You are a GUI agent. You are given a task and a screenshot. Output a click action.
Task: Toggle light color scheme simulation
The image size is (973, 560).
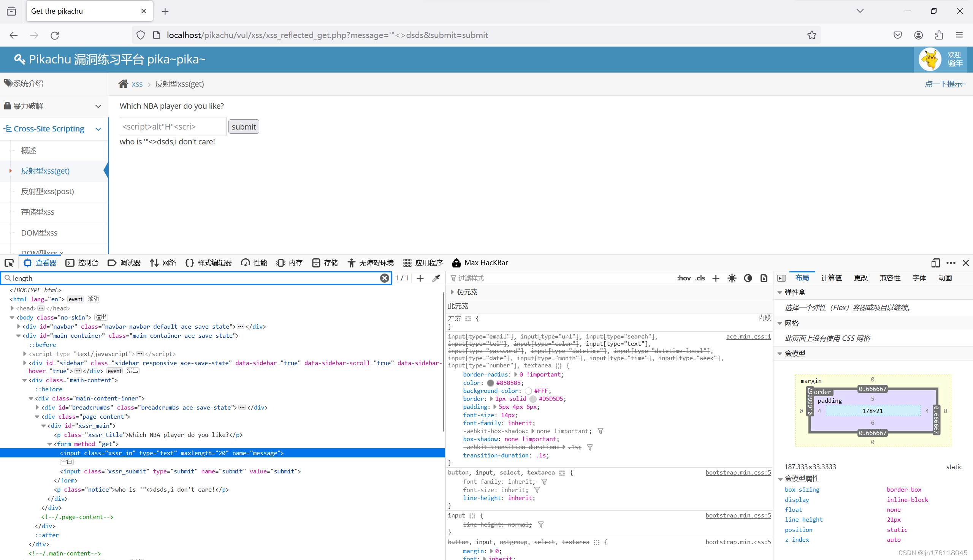732,278
